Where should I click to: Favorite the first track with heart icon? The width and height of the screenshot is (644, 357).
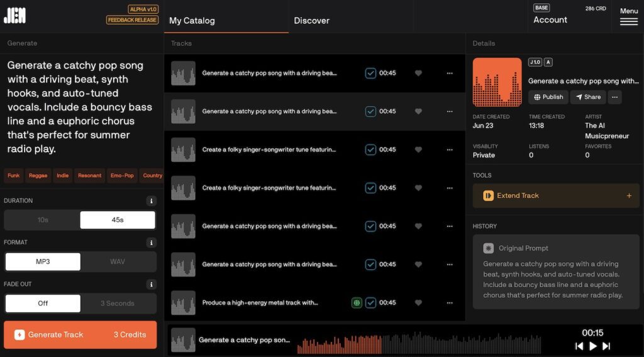[x=418, y=73]
